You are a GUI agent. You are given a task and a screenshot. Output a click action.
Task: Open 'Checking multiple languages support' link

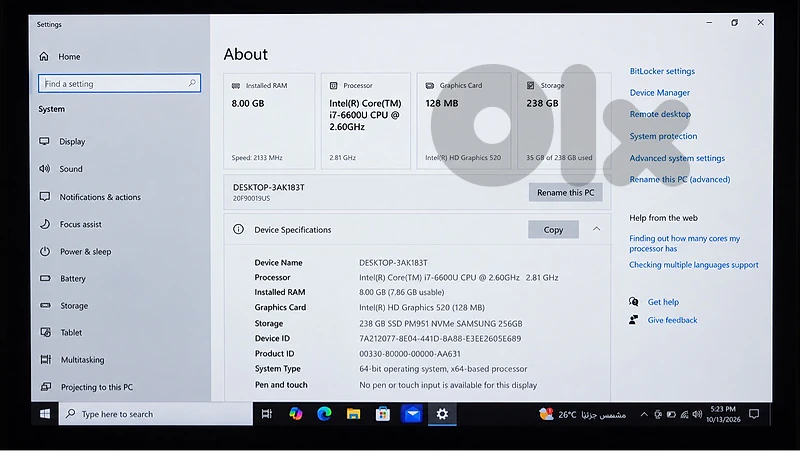693,265
